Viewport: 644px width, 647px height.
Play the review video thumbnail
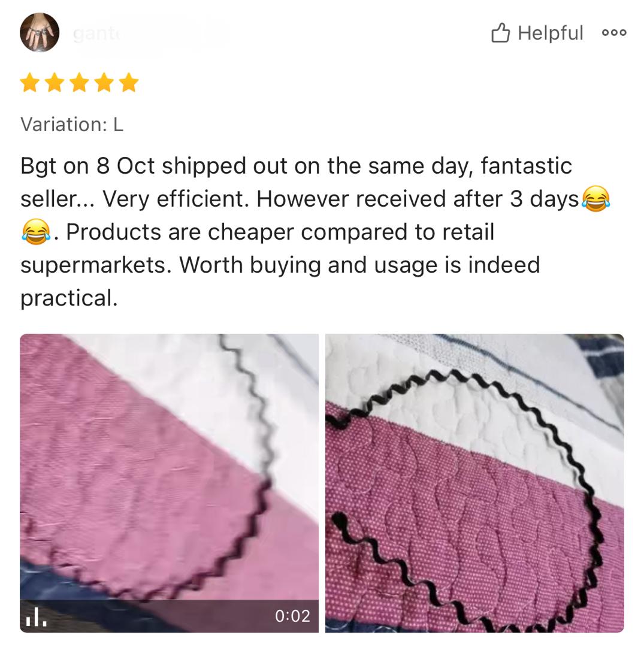[169, 483]
